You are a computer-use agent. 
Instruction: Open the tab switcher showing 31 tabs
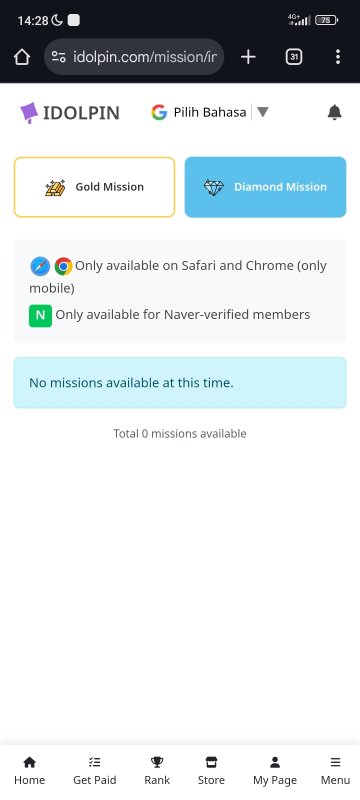click(x=294, y=57)
